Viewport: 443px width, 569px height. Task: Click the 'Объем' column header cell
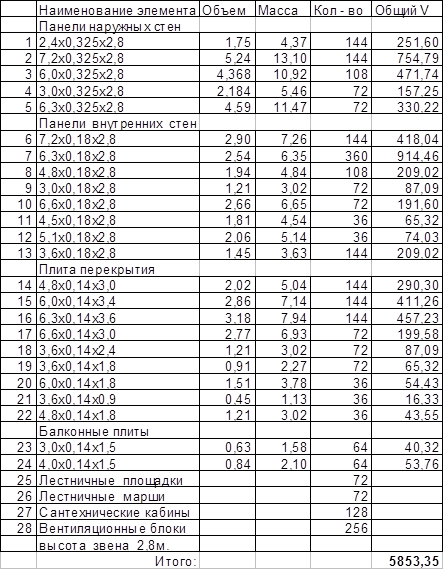point(227,10)
